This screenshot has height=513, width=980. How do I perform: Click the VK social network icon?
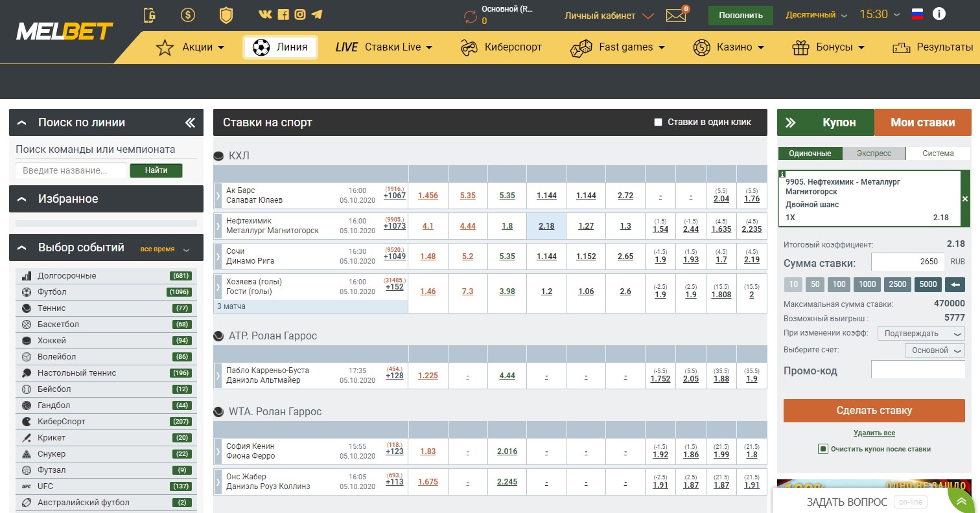pos(264,14)
